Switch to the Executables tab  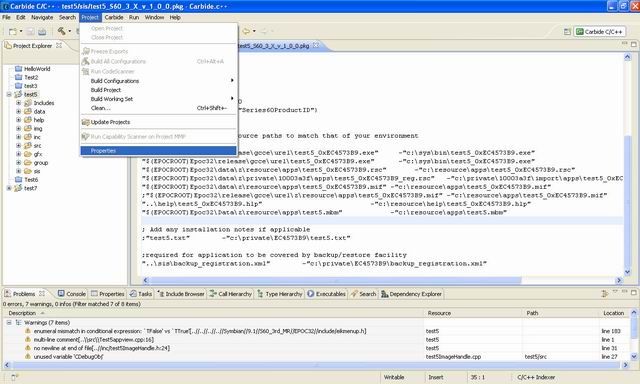pyautogui.click(x=326, y=294)
